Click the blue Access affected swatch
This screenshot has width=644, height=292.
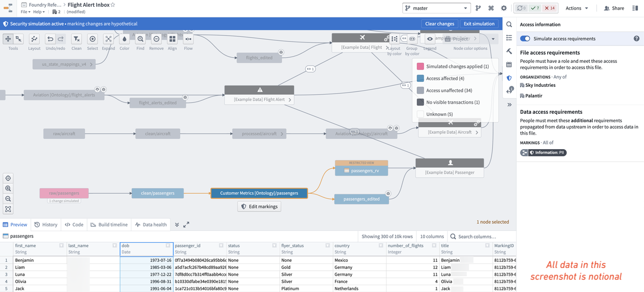click(420, 78)
